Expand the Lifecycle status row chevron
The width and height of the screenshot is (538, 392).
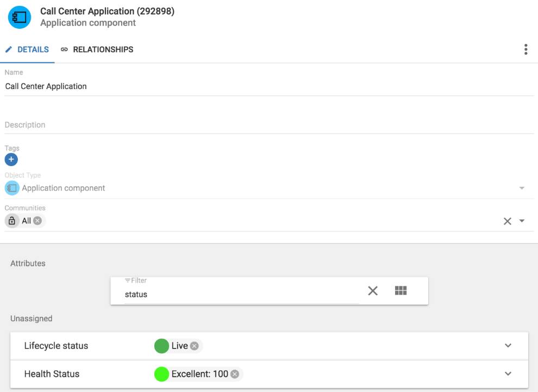[508, 345]
